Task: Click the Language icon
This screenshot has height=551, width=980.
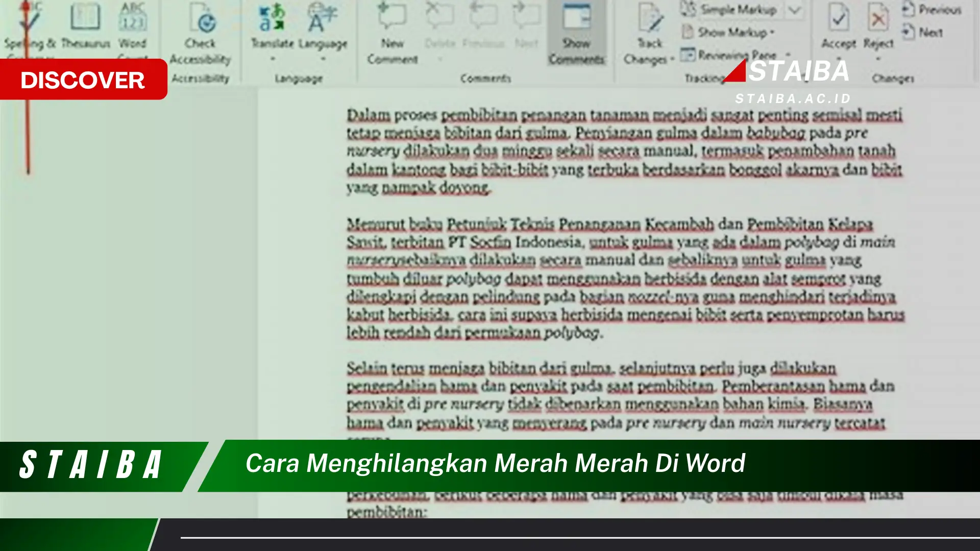Action: [x=322, y=17]
